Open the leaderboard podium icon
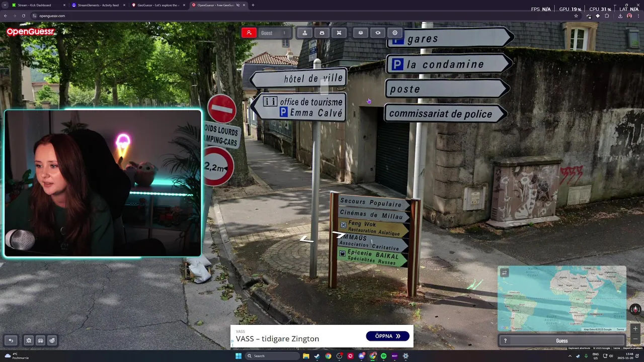The image size is (644, 362). (x=305, y=33)
